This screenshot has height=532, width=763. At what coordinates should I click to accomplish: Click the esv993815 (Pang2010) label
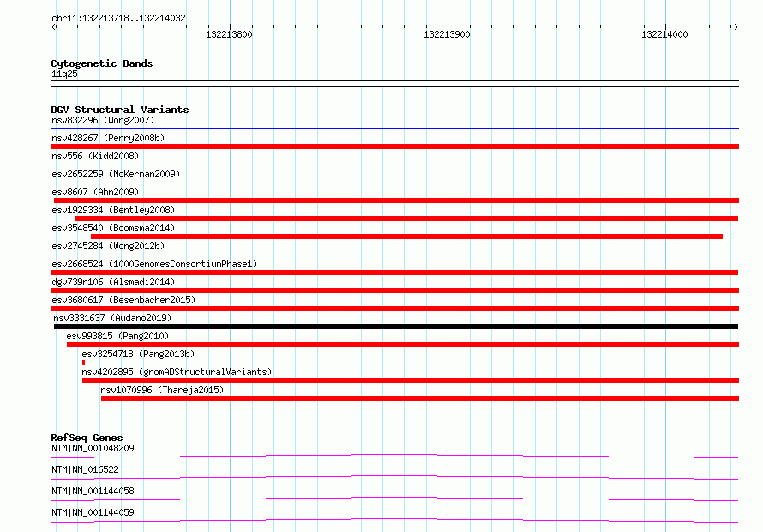click(117, 336)
